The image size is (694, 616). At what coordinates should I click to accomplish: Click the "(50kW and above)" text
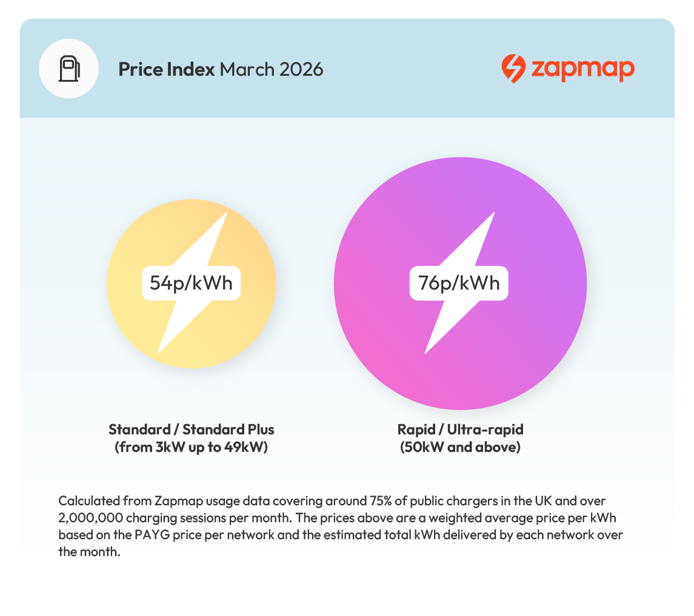[460, 449]
